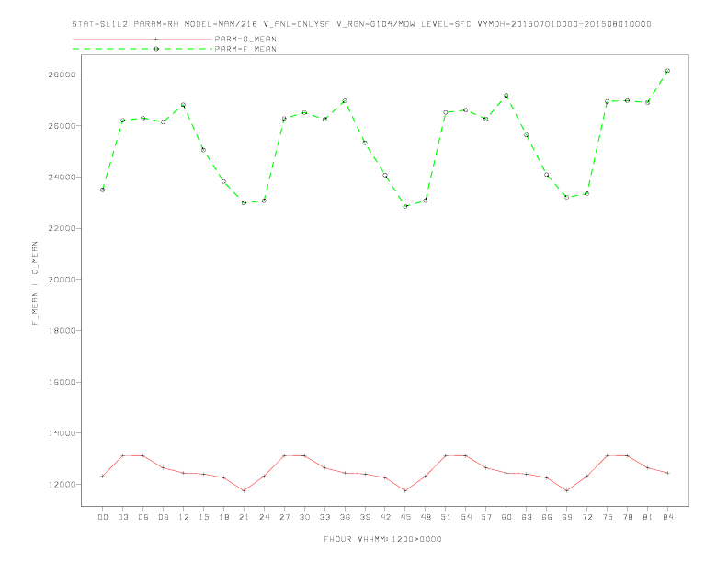Select the green F_MEAN data point at hour 60
This screenshot has width=728, height=563.
point(506,96)
